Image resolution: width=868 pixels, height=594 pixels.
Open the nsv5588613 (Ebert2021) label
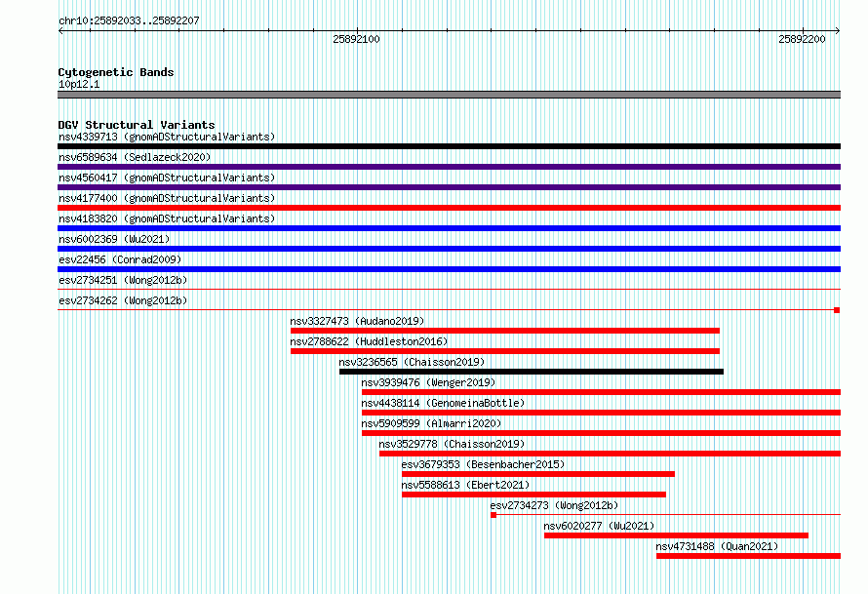tap(465, 485)
